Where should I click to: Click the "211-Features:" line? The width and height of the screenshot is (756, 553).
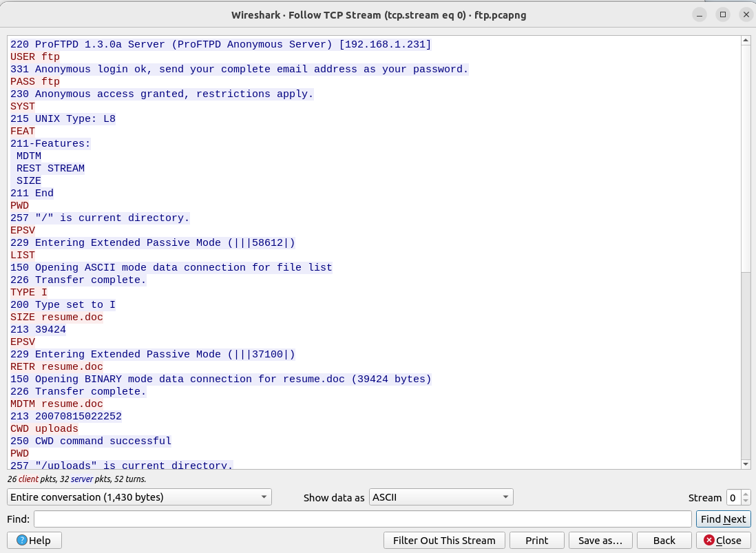50,144
